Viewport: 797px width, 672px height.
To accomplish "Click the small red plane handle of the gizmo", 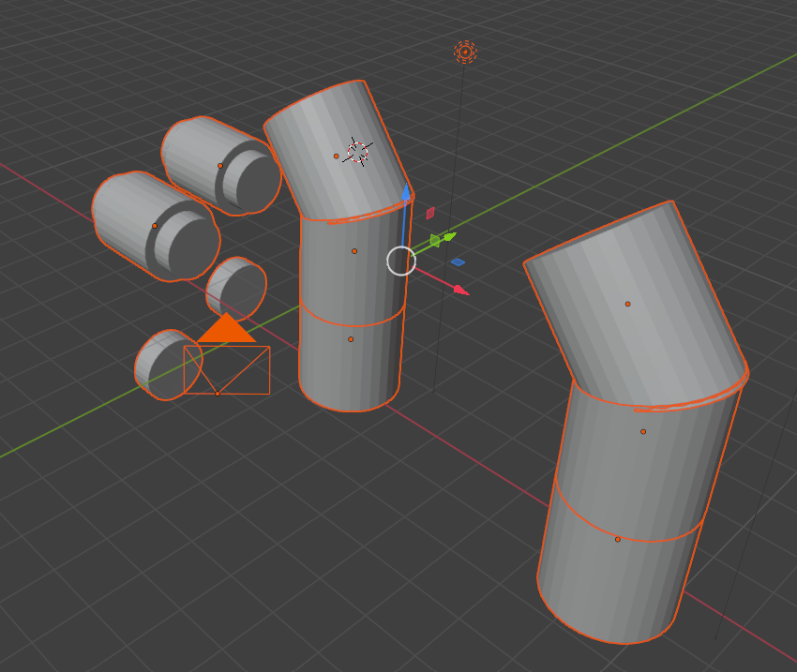I will pyautogui.click(x=430, y=214).
